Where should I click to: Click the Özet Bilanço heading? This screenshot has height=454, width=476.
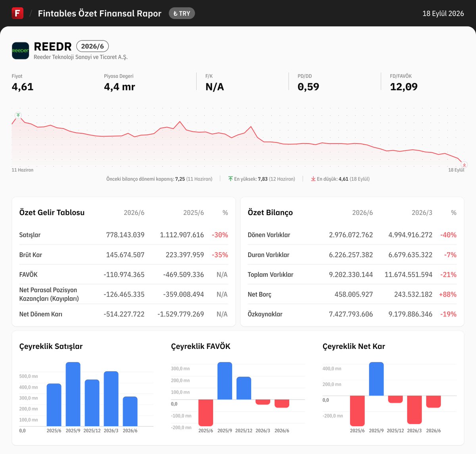(270, 213)
